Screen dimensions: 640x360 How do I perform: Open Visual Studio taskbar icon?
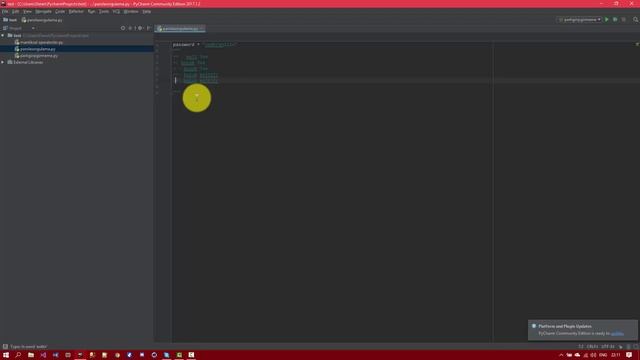coord(43,355)
